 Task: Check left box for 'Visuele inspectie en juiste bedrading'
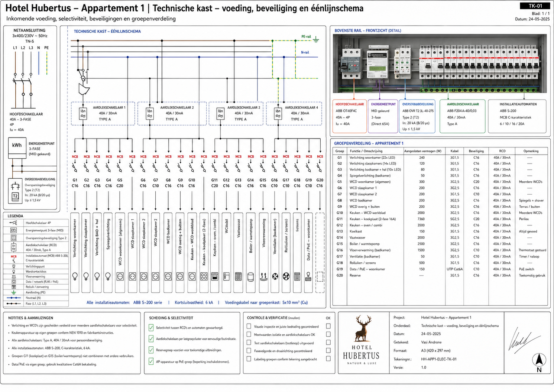(249, 326)
